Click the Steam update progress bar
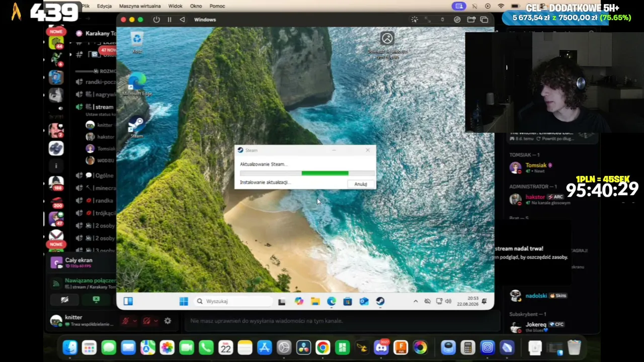The image size is (644, 362). [307, 173]
